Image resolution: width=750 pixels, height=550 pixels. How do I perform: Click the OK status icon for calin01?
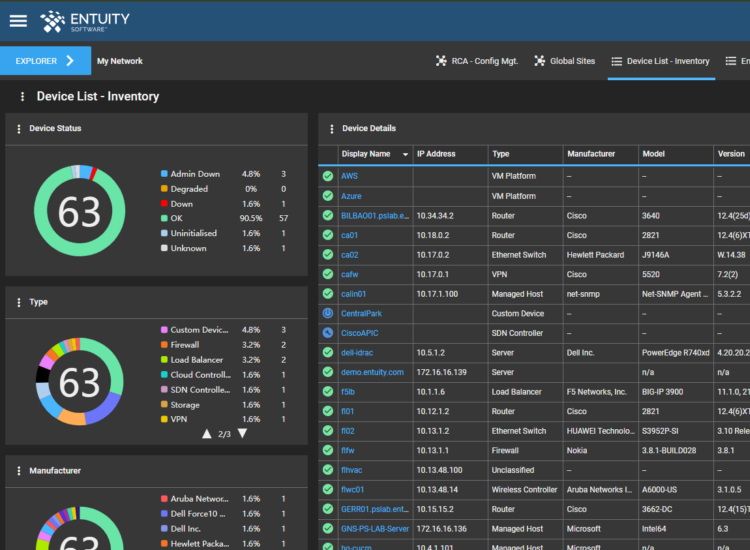328,294
